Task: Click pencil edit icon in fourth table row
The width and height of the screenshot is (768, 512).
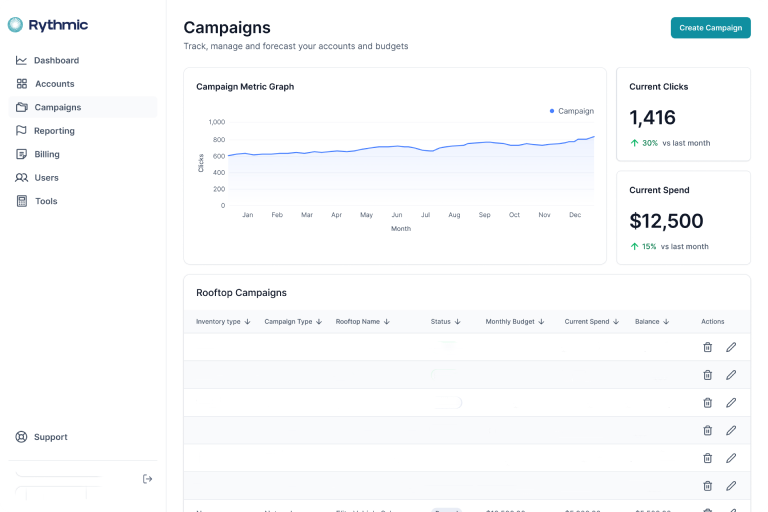Action: tap(731, 430)
